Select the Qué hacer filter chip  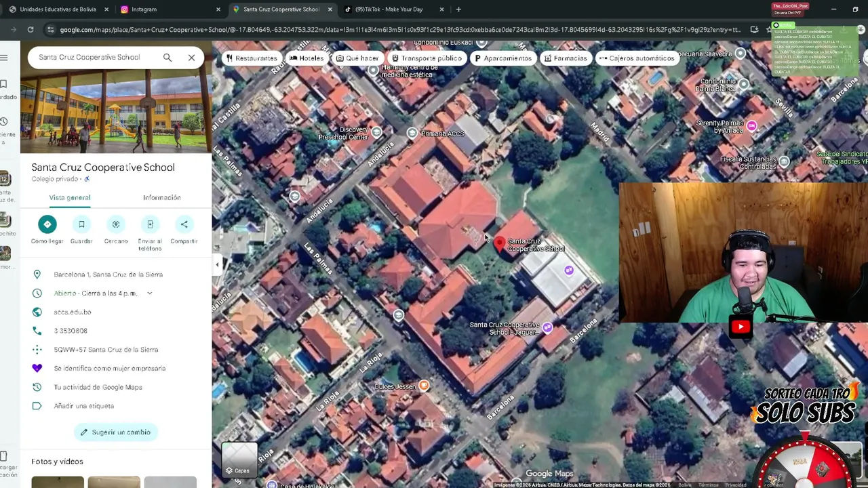[x=357, y=58]
